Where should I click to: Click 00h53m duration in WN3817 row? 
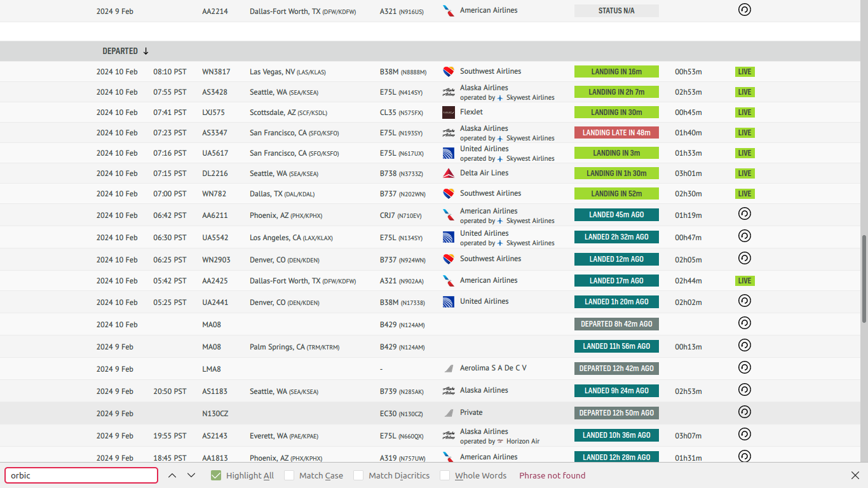688,72
